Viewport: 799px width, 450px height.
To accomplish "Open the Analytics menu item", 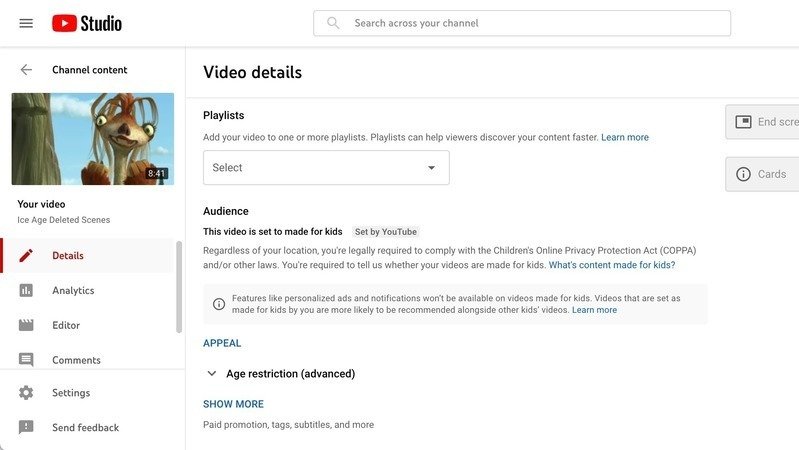I will tap(73, 290).
